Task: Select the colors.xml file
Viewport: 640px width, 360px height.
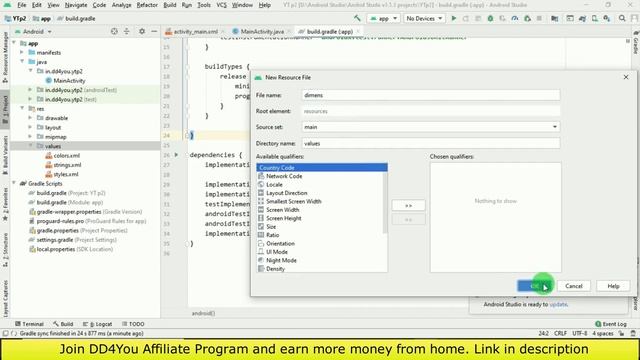Action: pos(62,155)
